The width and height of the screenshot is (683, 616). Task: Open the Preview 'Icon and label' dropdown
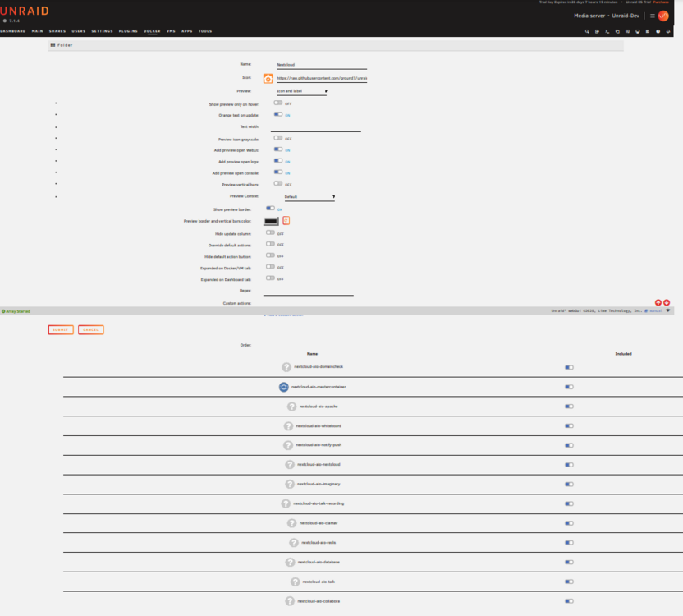(x=301, y=91)
